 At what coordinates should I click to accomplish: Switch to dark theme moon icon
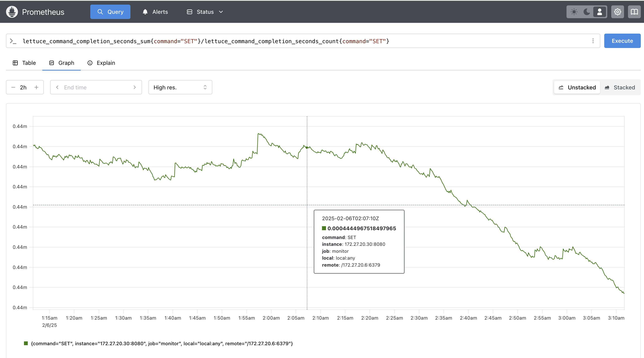[586, 12]
